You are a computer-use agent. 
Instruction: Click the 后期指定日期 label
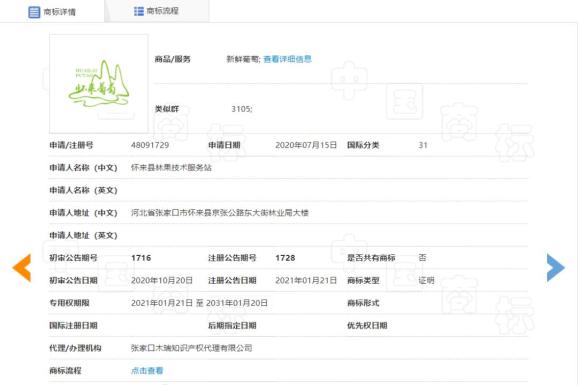(232, 326)
